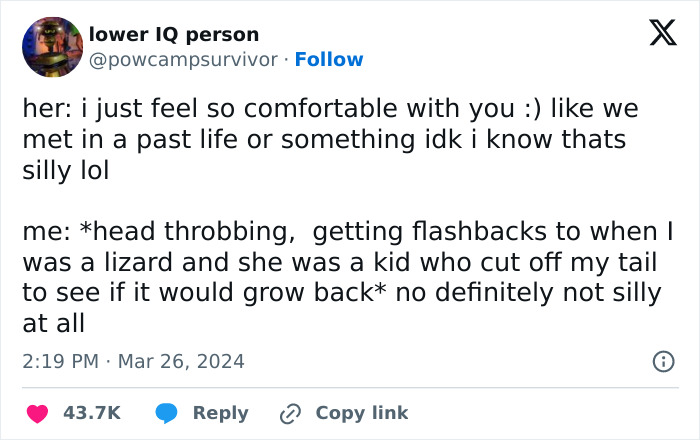Click the "silly lol" text line
The height and width of the screenshot is (440, 700).
click(x=65, y=170)
